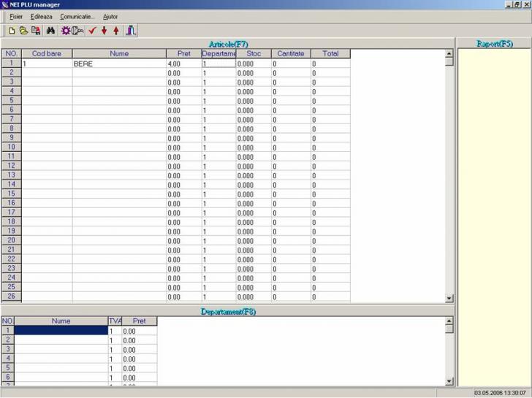Screen dimensions: 532x398
Task: Click the new file icon
Action: [x=12, y=31]
